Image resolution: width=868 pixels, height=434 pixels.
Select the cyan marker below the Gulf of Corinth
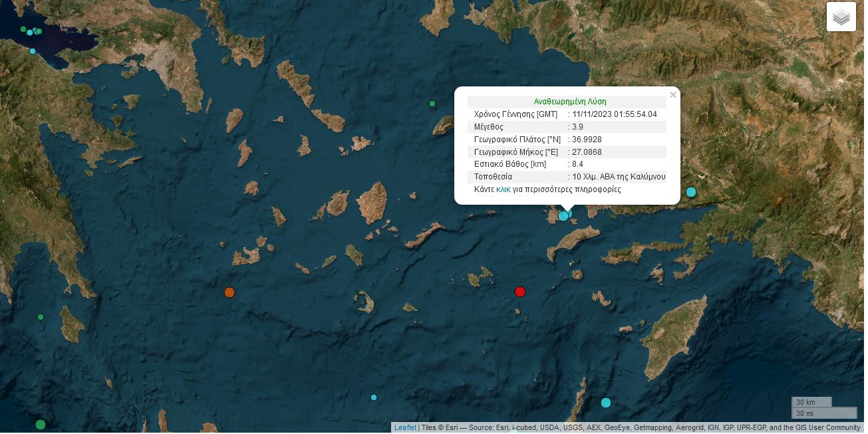[33, 51]
